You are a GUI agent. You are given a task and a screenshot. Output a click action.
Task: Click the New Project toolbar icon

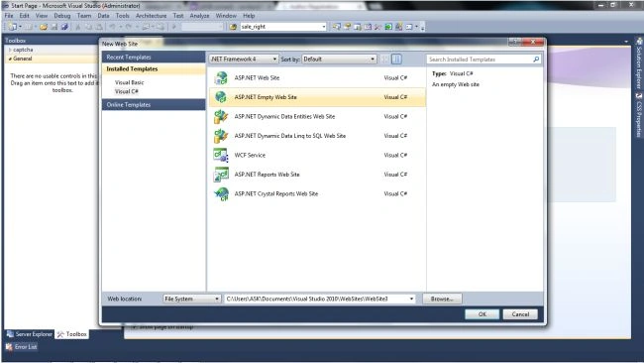pyautogui.click(x=12, y=27)
